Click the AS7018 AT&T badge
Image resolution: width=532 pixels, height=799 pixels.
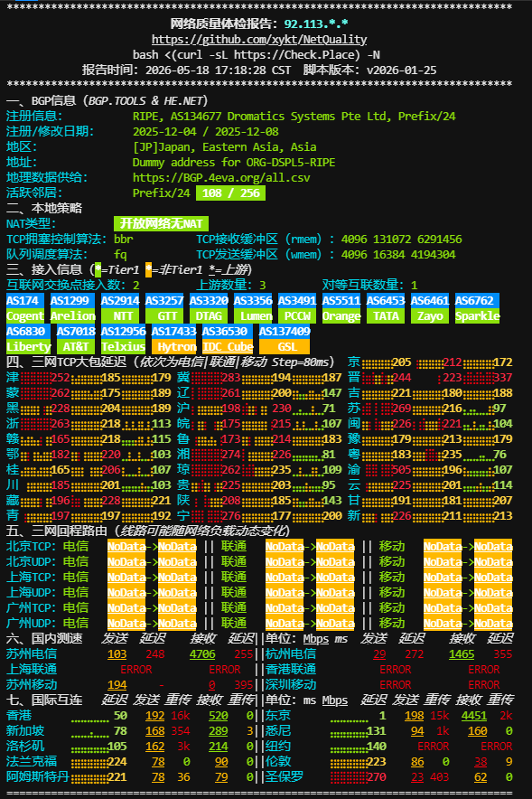tap(76, 339)
